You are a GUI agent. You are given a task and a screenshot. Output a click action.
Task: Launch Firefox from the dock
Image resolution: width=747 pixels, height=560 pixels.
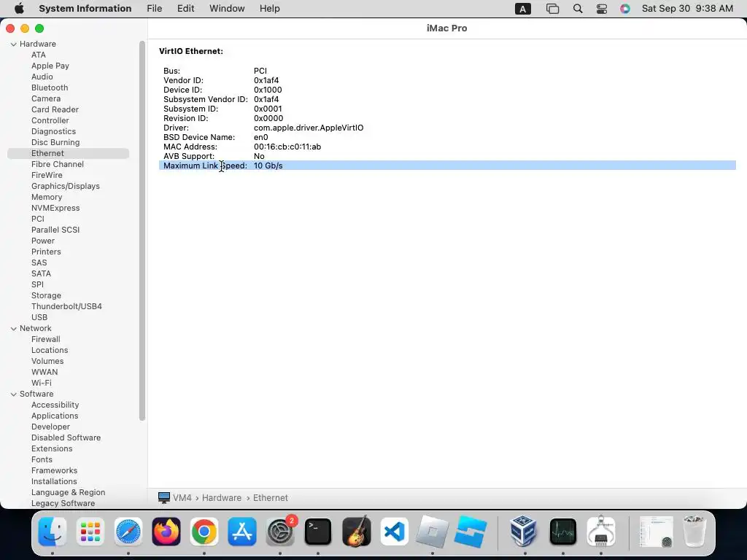click(x=166, y=532)
